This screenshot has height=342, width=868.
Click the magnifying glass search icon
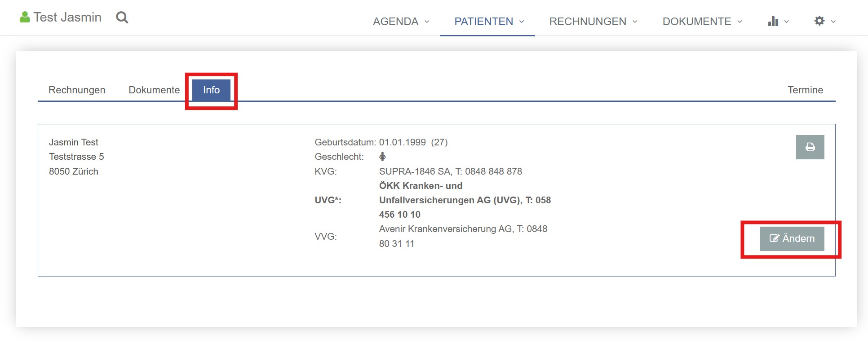click(x=122, y=18)
